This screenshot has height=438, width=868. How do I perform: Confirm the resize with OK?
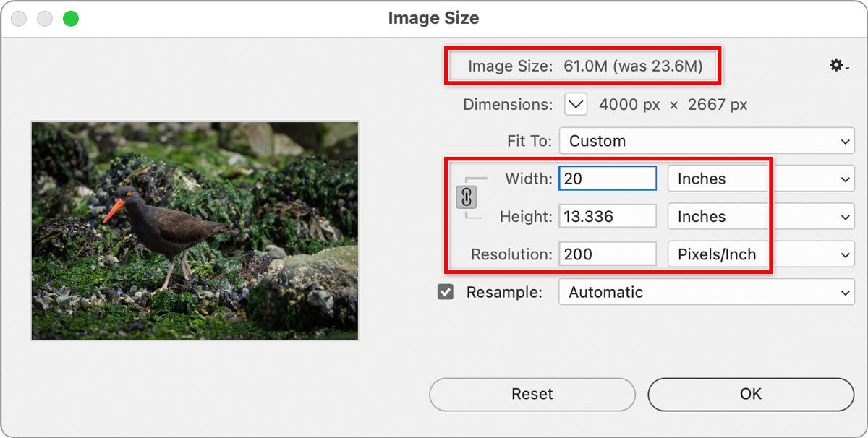tap(750, 394)
